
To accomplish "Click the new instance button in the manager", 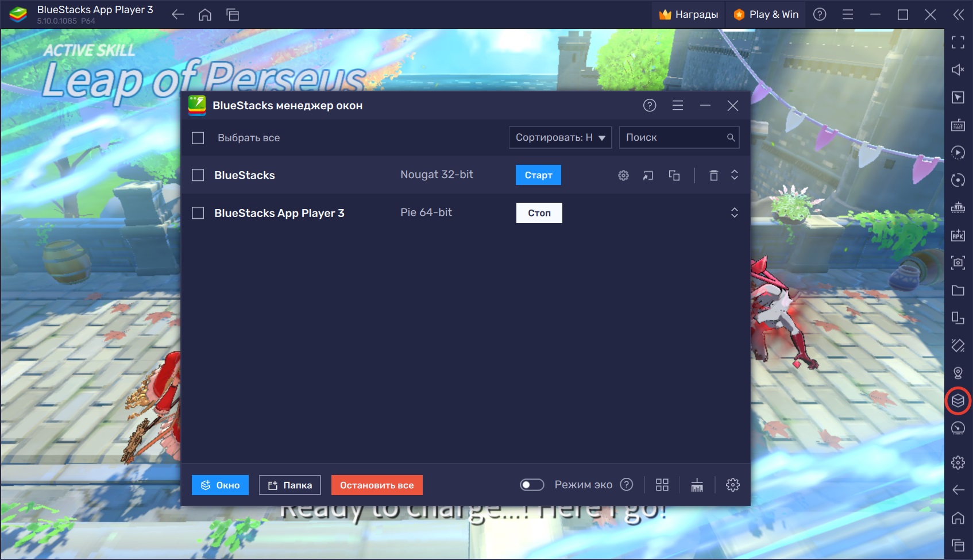I will (220, 485).
